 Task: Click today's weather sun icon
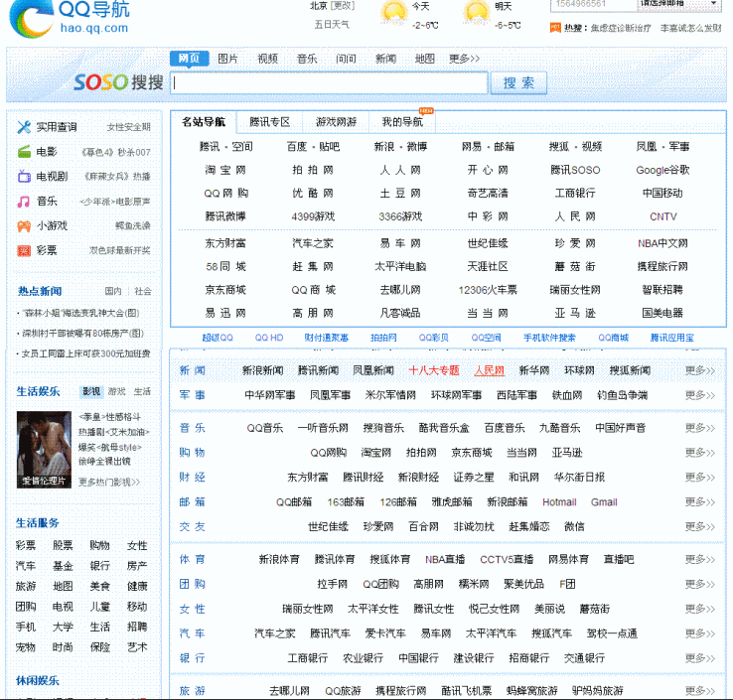[x=393, y=12]
